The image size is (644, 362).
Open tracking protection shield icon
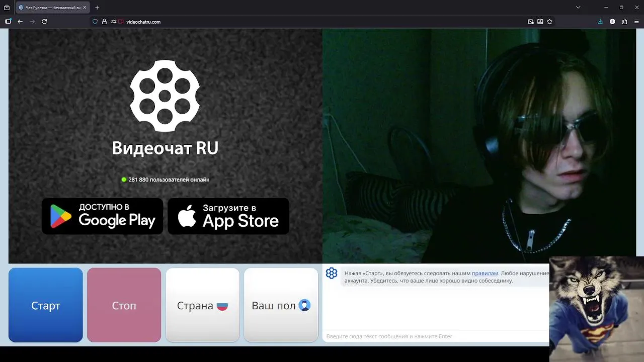tap(95, 22)
